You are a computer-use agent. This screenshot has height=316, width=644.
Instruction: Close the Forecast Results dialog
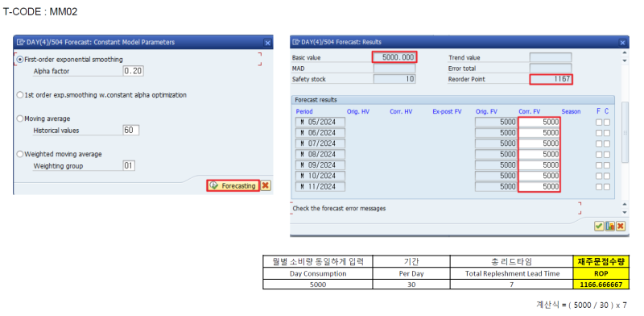tap(623, 43)
